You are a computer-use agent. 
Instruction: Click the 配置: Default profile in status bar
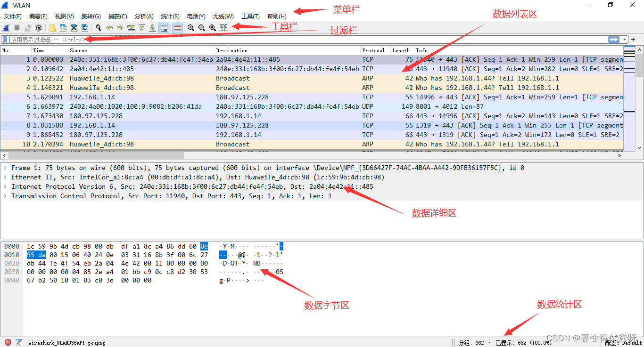point(624,343)
